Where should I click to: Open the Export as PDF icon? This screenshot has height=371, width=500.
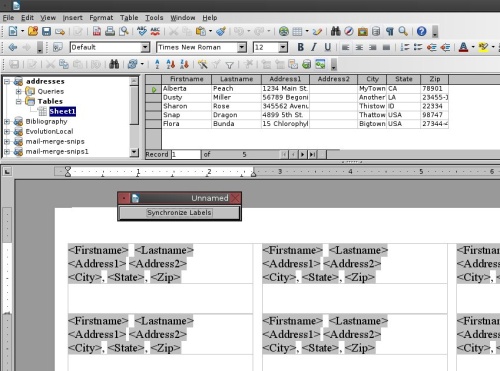point(97,31)
